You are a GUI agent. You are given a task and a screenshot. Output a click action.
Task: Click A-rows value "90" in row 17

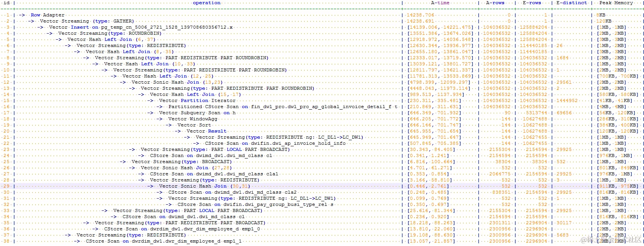[507, 113]
